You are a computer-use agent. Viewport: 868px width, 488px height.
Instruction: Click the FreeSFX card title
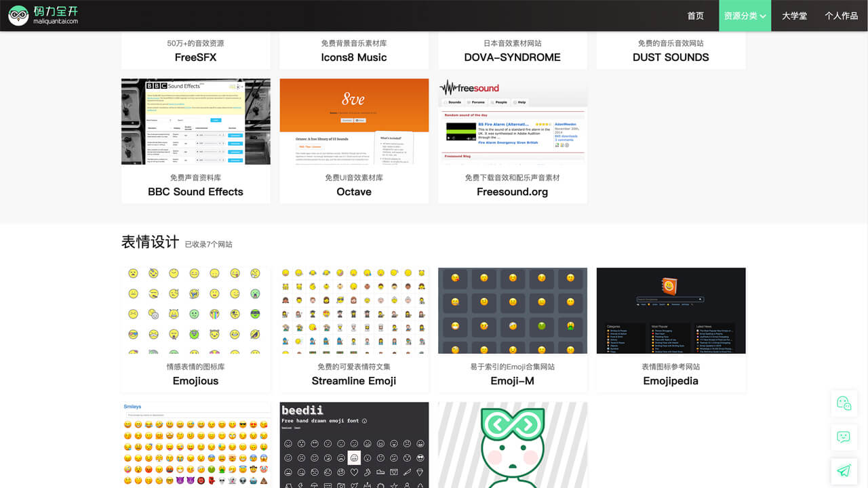point(195,58)
